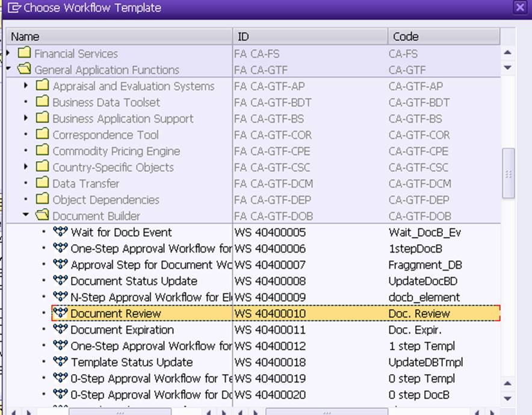The height and width of the screenshot is (415, 532).
Task: Click workflow icon next to WS 40400020
Action: coord(60,394)
